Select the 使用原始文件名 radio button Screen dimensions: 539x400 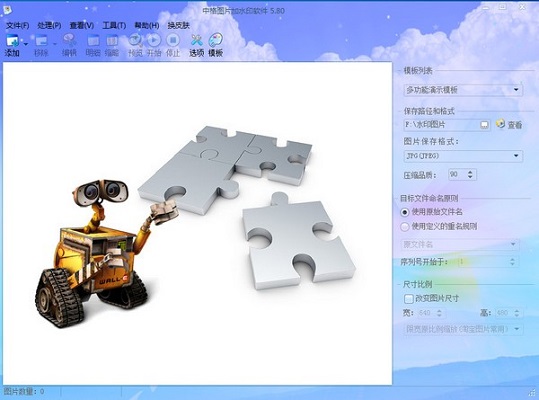point(405,212)
